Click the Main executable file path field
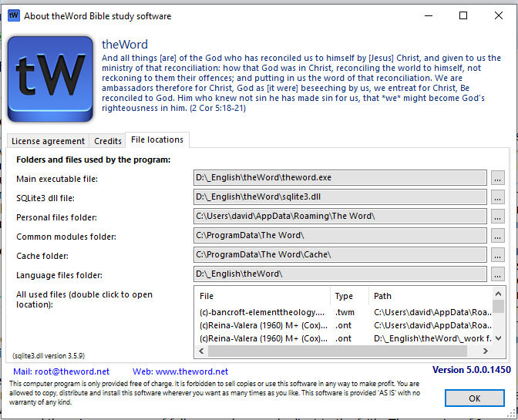 click(340, 178)
